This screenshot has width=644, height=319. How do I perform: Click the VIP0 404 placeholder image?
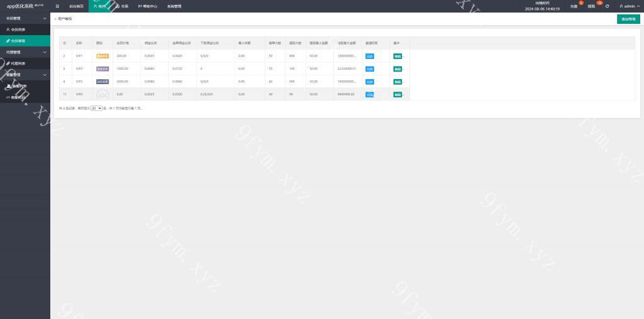[x=103, y=94]
